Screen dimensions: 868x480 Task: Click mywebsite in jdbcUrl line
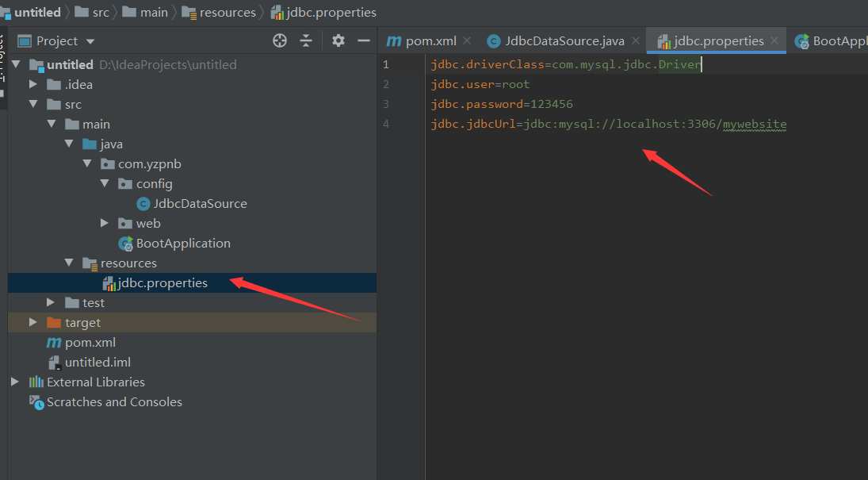point(755,124)
